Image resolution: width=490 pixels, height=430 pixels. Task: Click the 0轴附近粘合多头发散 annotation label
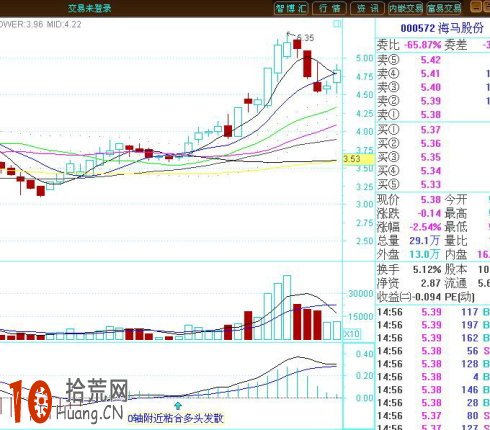pos(176,418)
